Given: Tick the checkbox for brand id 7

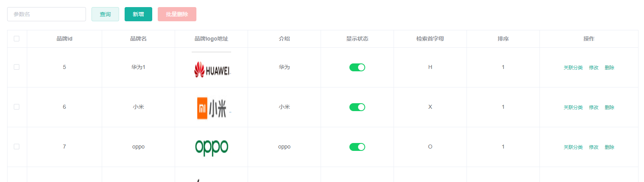Looking at the screenshot, I should pos(17,147).
